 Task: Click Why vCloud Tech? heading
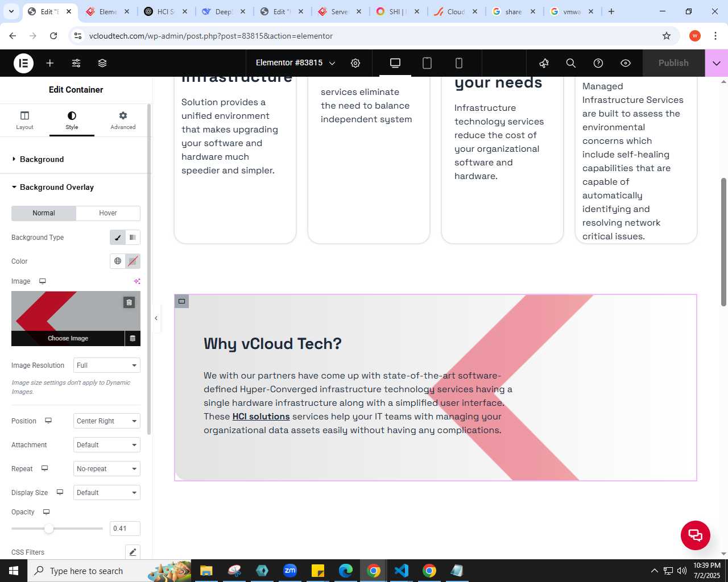pyautogui.click(x=272, y=344)
